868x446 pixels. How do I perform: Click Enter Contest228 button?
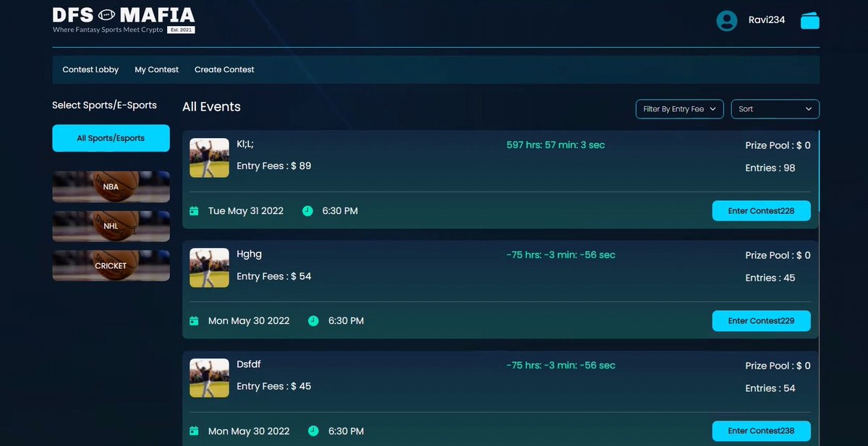point(761,211)
